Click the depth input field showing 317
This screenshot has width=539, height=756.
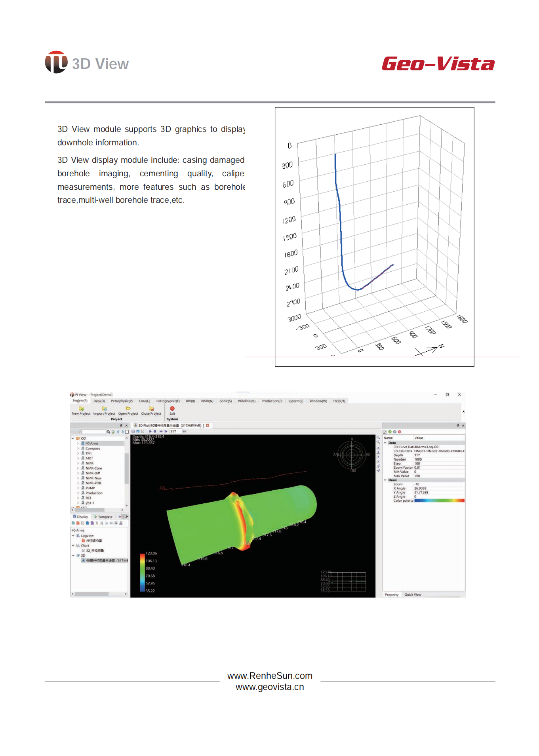[175, 431]
